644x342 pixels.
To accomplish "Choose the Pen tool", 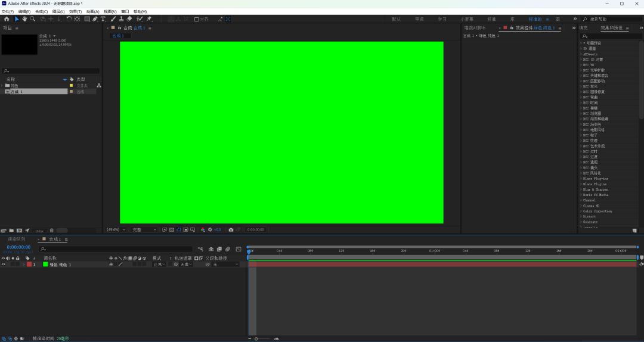I will click(x=95, y=19).
